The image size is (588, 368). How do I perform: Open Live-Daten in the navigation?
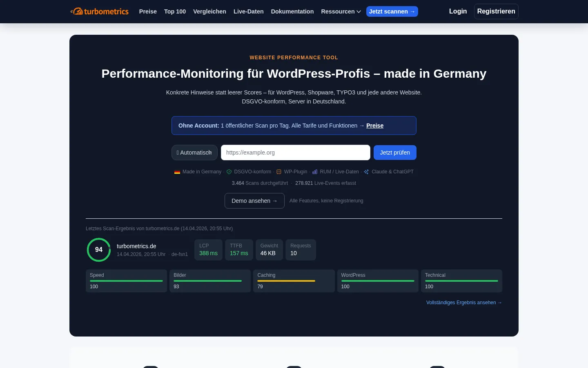pos(248,11)
